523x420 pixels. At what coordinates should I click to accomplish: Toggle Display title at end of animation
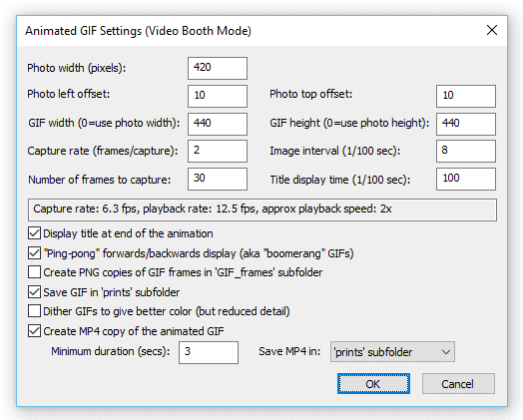(x=34, y=233)
